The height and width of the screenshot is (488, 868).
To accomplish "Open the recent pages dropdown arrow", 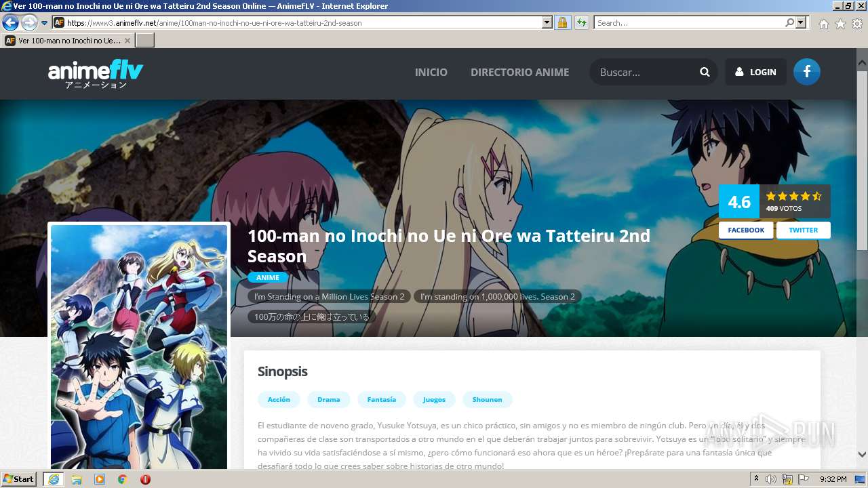I will click(x=45, y=23).
